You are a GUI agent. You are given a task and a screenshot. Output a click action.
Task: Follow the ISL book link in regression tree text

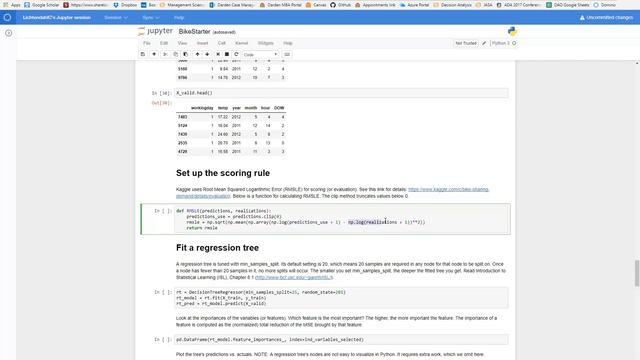[293, 278]
